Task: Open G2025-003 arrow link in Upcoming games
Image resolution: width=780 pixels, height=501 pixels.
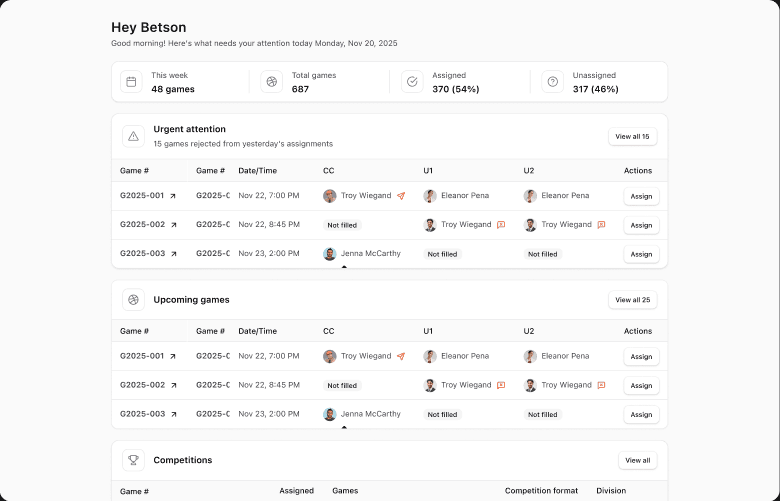Action: pyautogui.click(x=174, y=414)
